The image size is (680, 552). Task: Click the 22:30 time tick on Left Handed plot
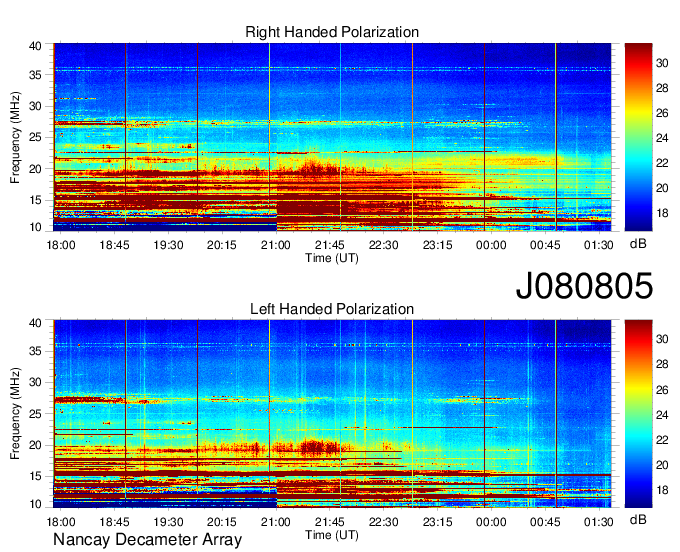(383, 522)
